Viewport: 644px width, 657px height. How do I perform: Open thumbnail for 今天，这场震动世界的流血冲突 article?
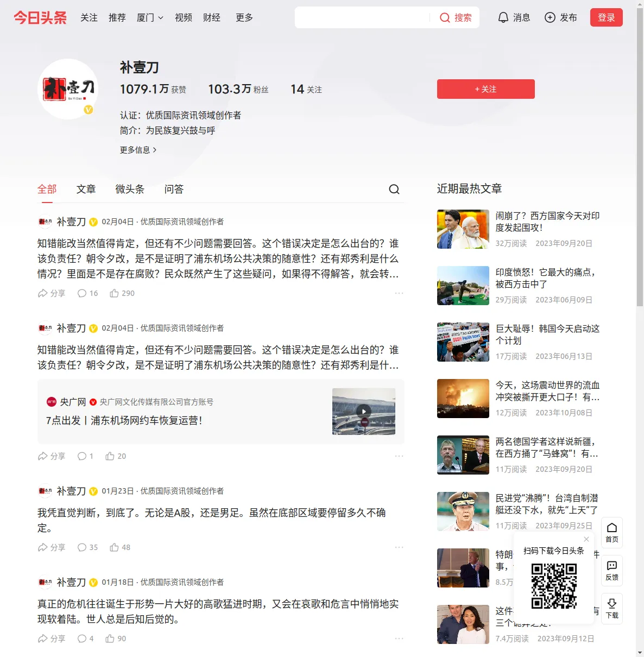coord(463,399)
